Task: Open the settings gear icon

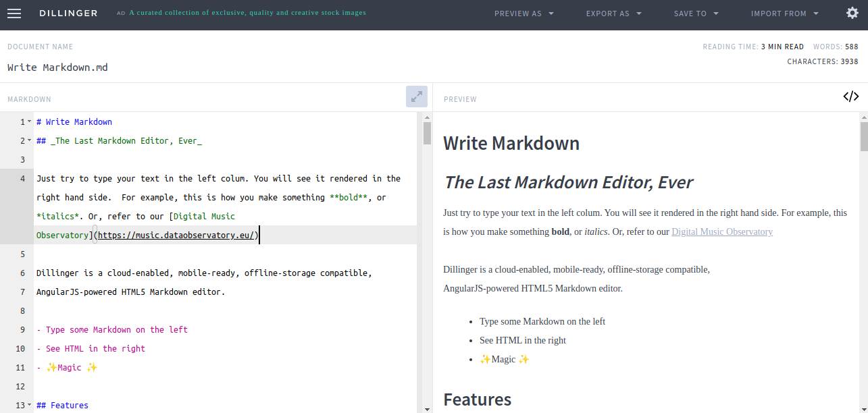Action: [x=852, y=13]
